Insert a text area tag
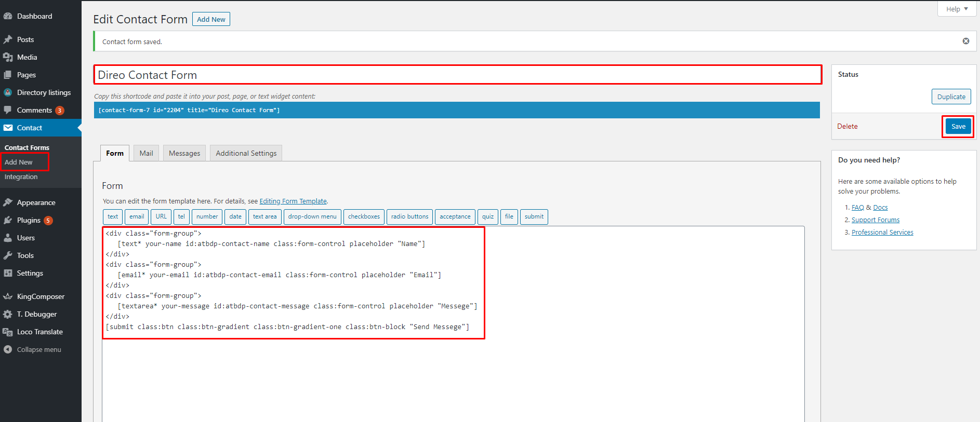Screen dimensions: 980x422 click(x=265, y=216)
